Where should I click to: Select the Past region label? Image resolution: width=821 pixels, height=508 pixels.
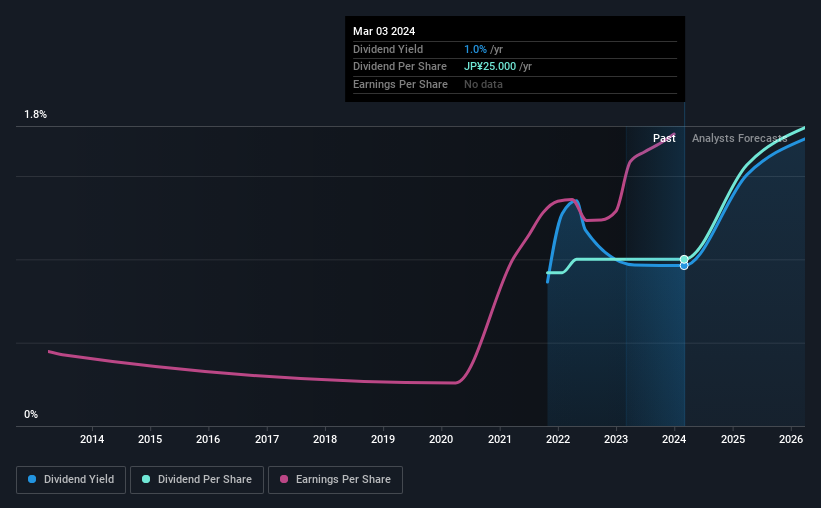click(x=664, y=138)
